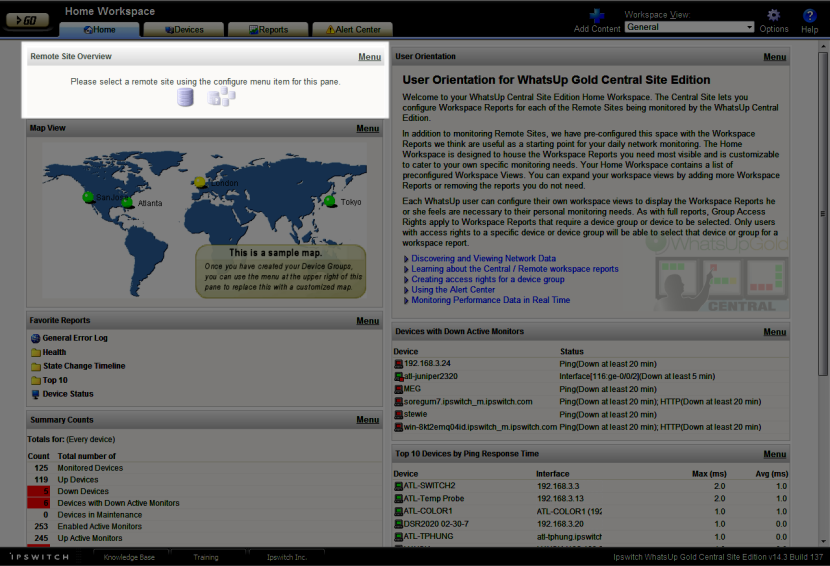This screenshot has width=830, height=566.
Task: Click device icon for win-8kt2emq04id host
Action: click(399, 427)
